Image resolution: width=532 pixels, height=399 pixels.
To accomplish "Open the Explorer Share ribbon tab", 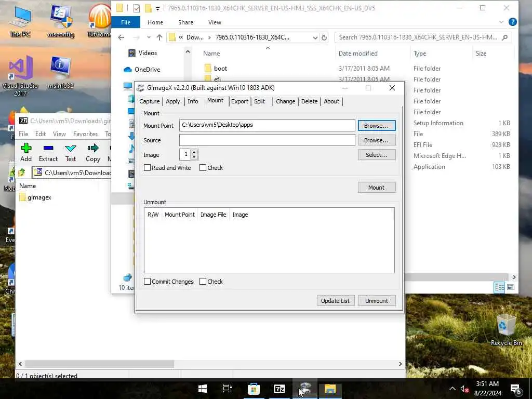I will tap(185, 22).
